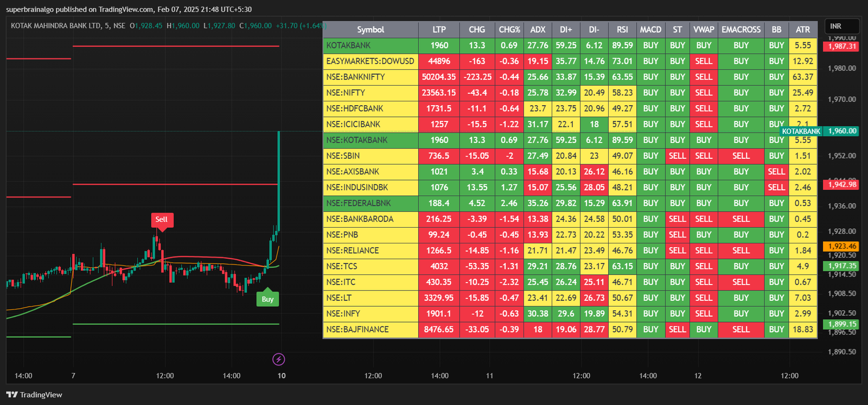Click the LTP column header
Image resolution: width=868 pixels, height=405 pixels.
tap(439, 30)
